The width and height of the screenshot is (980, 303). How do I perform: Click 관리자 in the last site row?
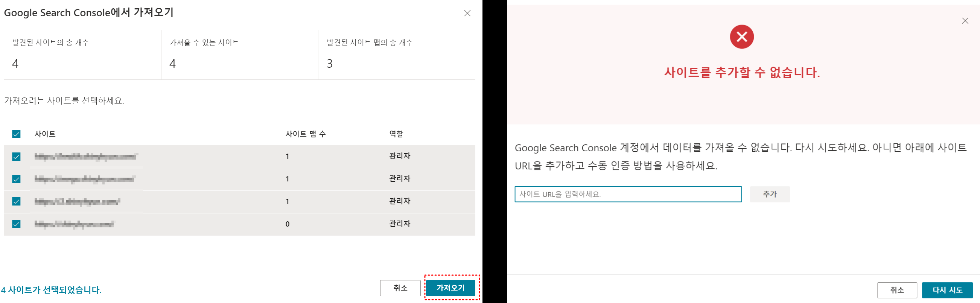coord(399,224)
